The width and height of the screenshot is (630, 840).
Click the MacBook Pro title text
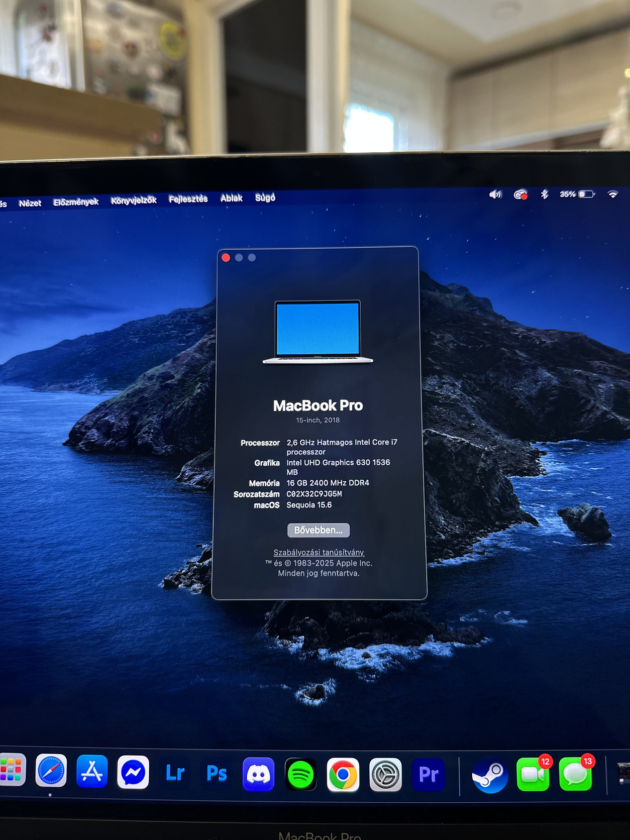point(318,406)
